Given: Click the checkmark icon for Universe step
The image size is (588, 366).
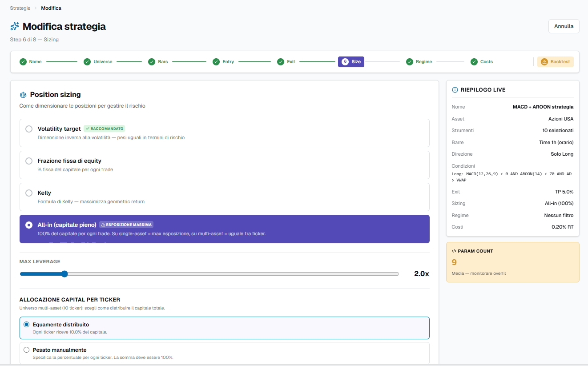Looking at the screenshot, I should pyautogui.click(x=87, y=62).
